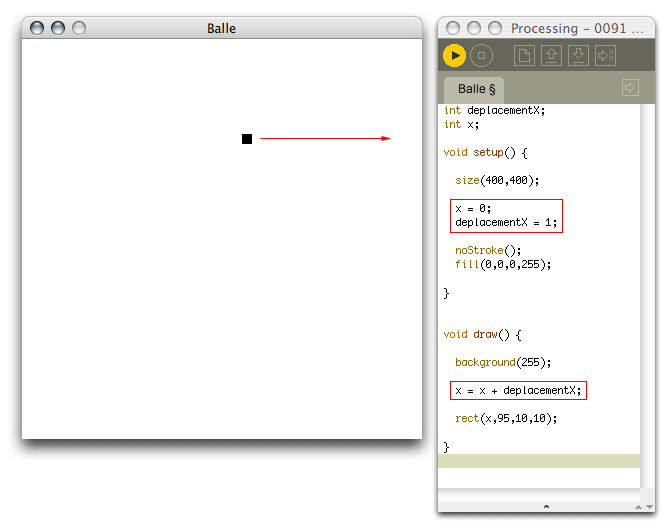Minimize the Balle output window
Screen dimensions: 669x530
pos(58,28)
